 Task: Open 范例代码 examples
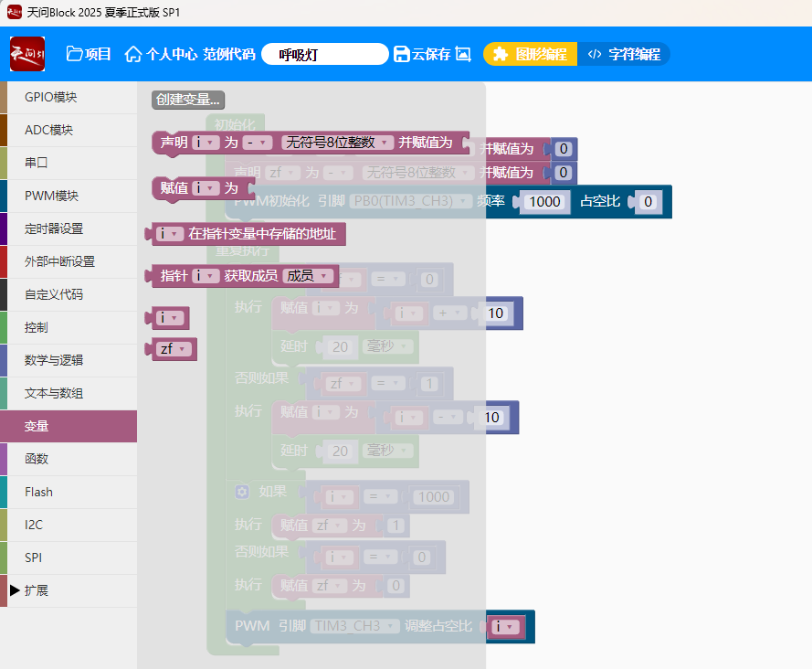click(228, 54)
